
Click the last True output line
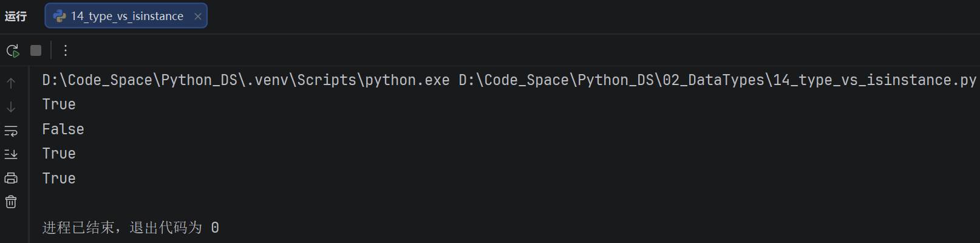(59, 179)
